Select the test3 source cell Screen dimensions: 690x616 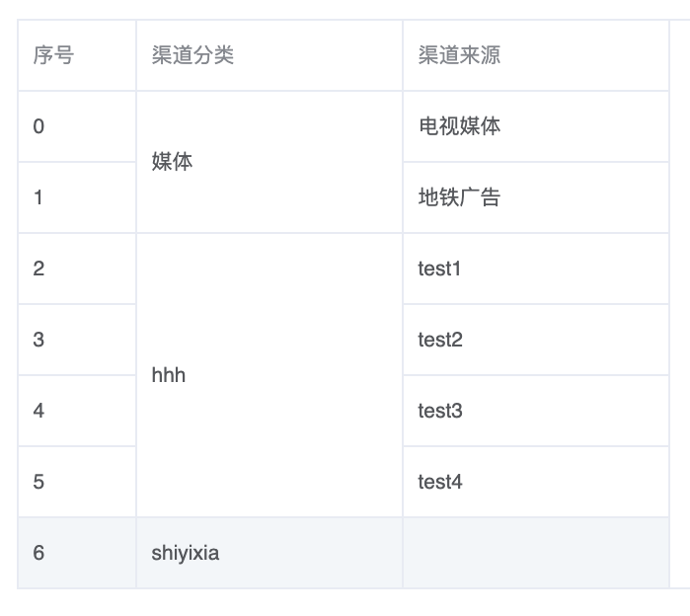pyautogui.click(x=536, y=411)
